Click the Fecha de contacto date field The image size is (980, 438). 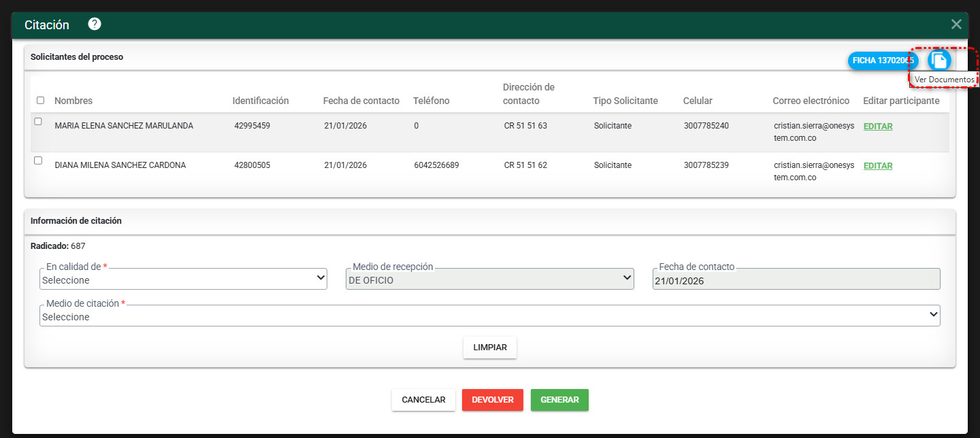click(796, 280)
